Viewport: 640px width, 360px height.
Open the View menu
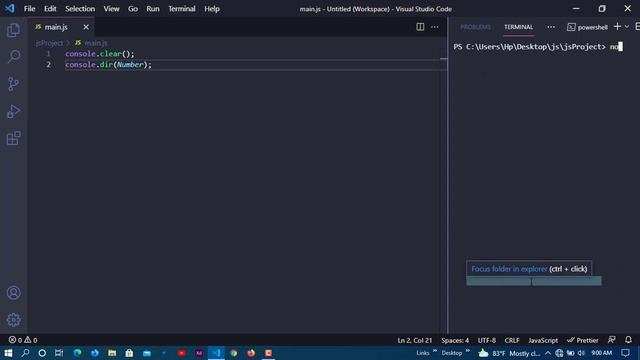coord(111,9)
